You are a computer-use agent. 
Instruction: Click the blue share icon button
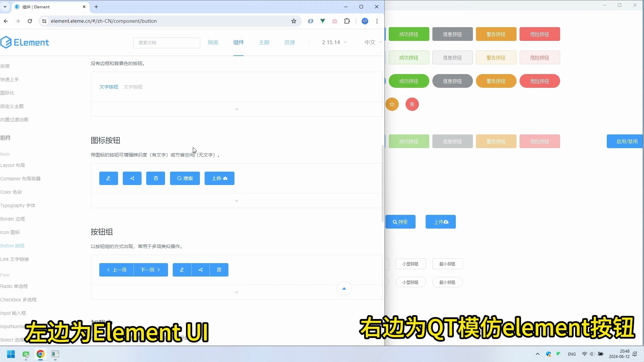132,178
